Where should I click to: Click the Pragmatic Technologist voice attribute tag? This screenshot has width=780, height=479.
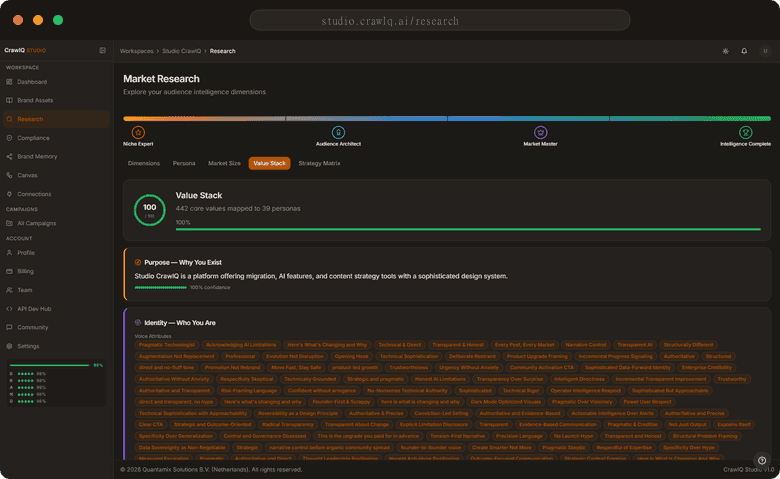pyautogui.click(x=166, y=344)
